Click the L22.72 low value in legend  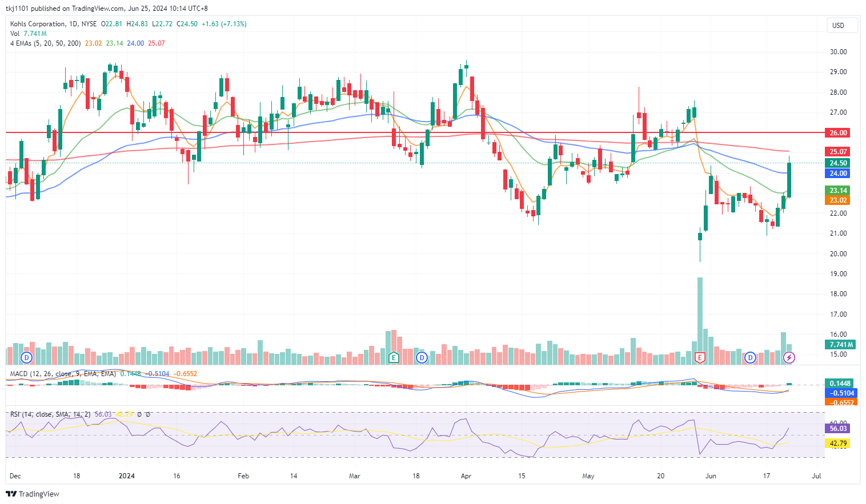pyautogui.click(x=162, y=24)
